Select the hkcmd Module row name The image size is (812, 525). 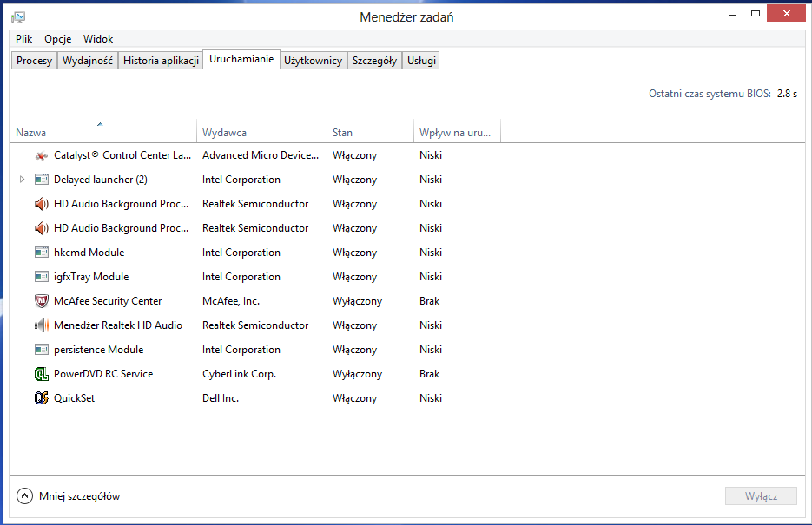click(x=89, y=253)
